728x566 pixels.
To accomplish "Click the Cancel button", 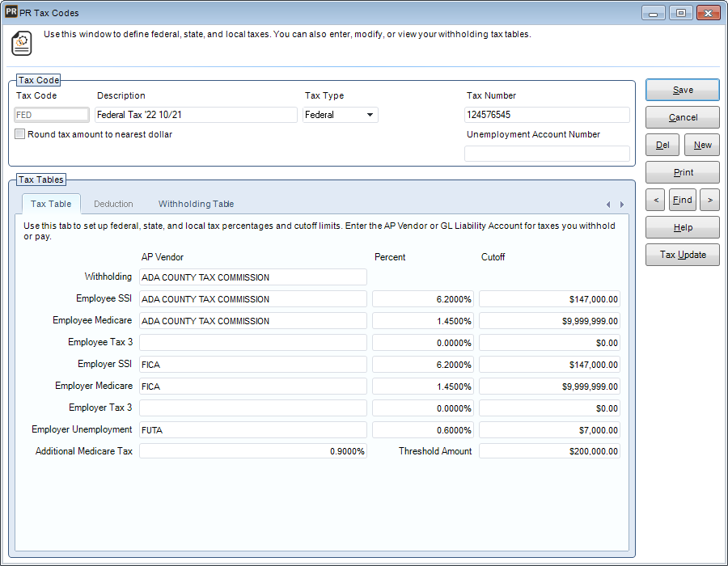I will [683, 117].
